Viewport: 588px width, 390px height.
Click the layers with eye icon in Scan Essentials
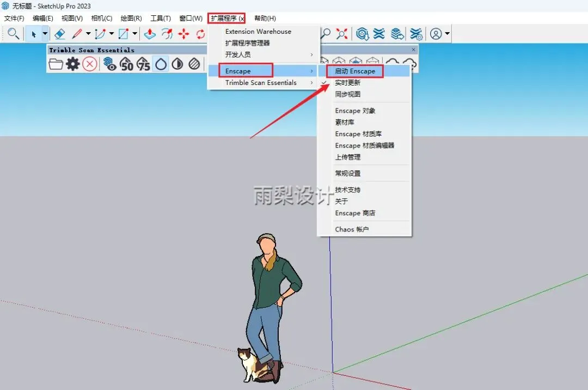point(109,64)
